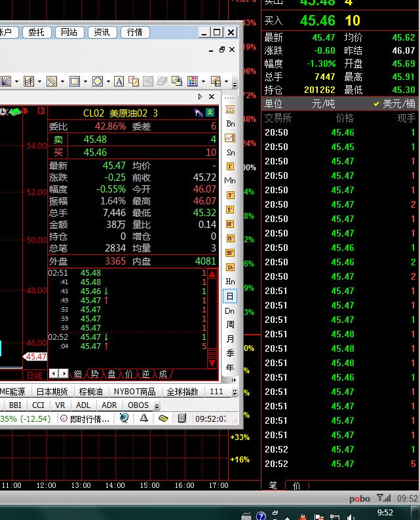
Task: Expand the indicator tabs overflow after OBOS
Action: tap(157, 406)
